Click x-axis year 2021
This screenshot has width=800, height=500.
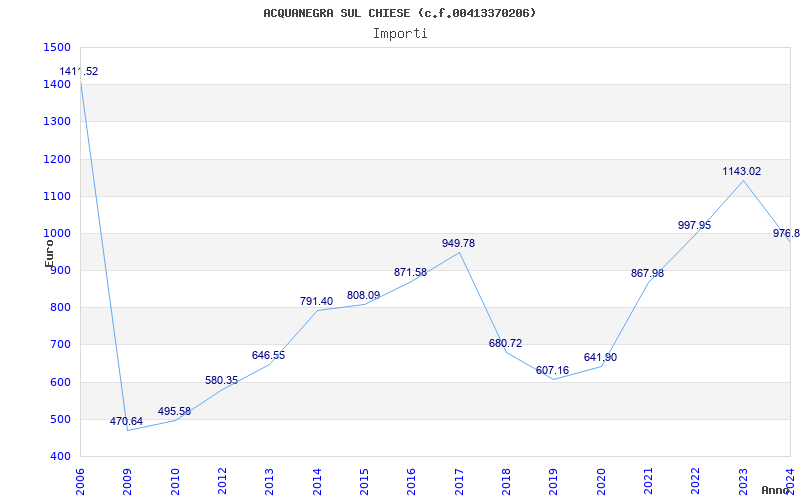pyautogui.click(x=648, y=482)
